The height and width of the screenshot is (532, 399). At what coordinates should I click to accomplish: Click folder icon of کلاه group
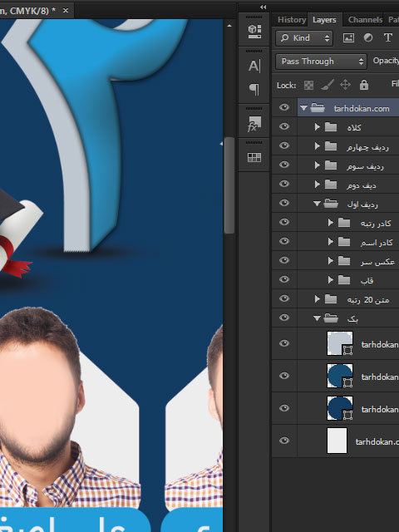click(x=331, y=127)
